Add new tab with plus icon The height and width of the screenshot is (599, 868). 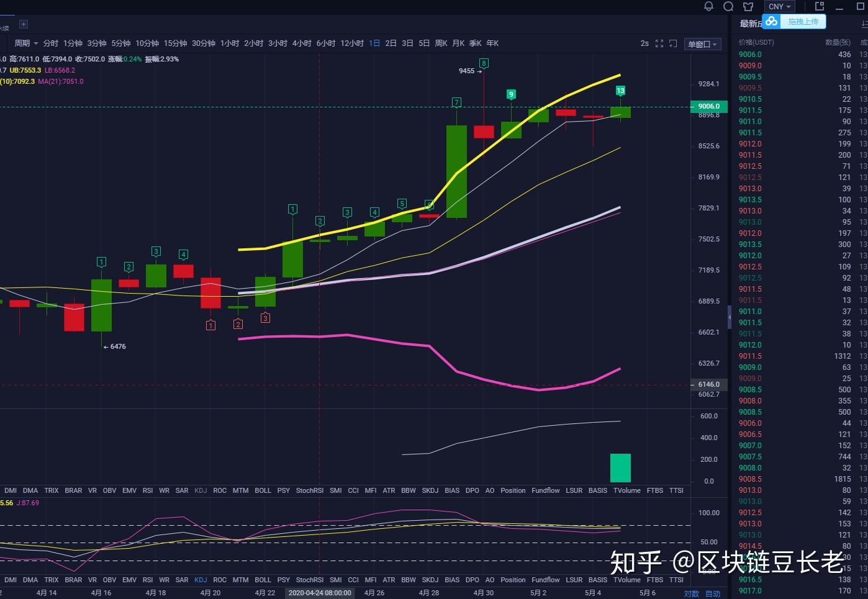pyautogui.click(x=24, y=24)
